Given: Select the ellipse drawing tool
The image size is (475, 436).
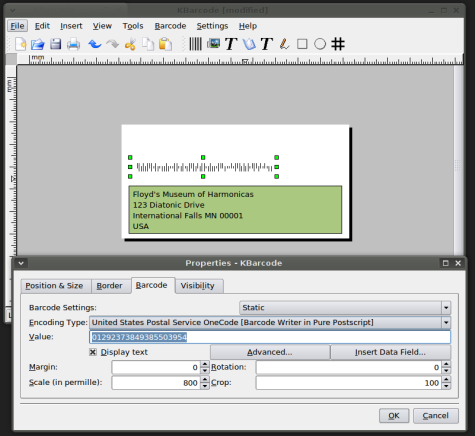Looking at the screenshot, I should pos(320,44).
